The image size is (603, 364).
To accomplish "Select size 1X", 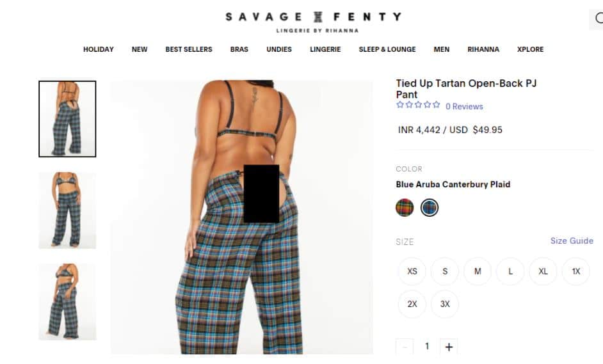I will [575, 271].
